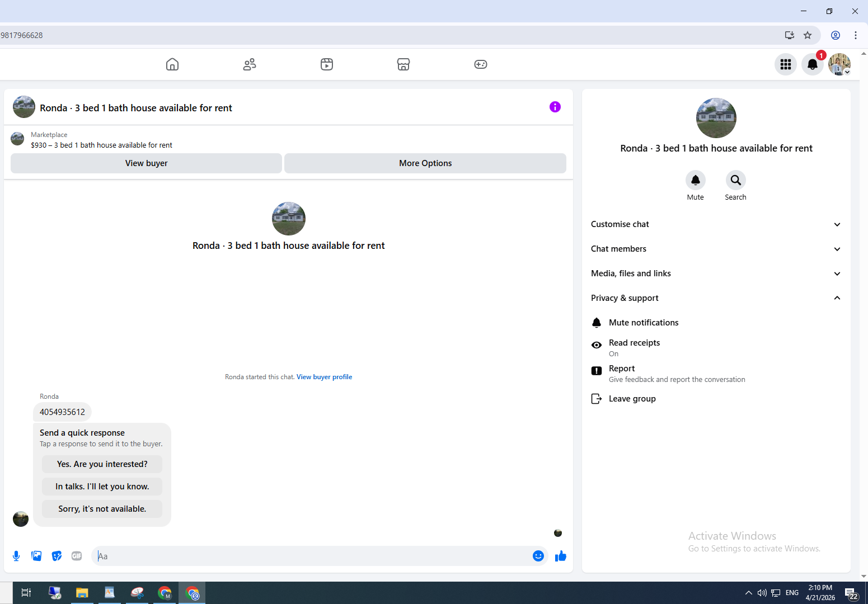
Task: Send a thumbs-up like
Action: point(561,556)
